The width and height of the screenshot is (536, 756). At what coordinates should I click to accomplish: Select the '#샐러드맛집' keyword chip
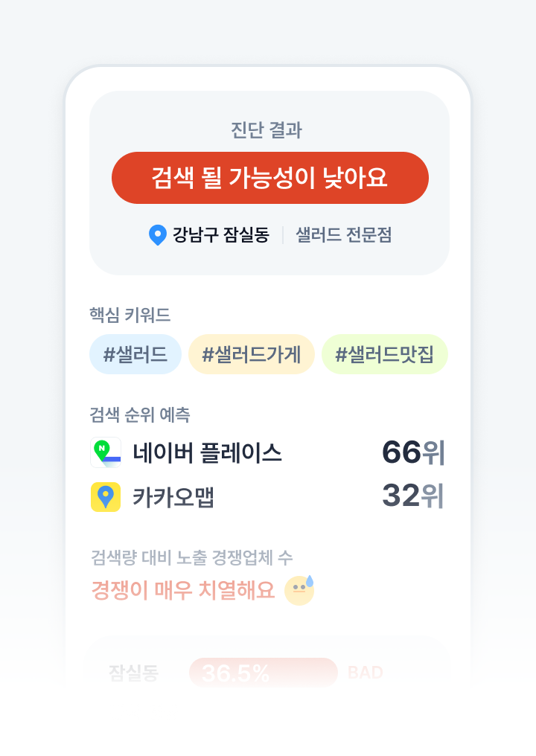click(x=384, y=354)
